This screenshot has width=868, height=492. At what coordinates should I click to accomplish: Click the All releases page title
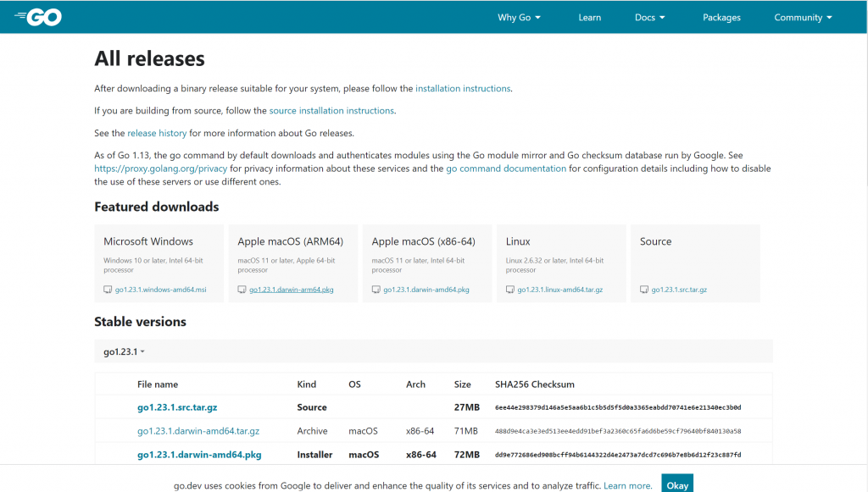point(149,58)
